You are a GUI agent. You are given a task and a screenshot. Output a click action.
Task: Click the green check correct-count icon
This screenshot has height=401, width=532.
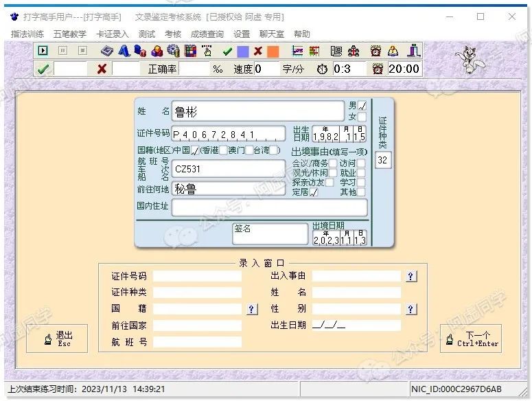click(x=43, y=69)
